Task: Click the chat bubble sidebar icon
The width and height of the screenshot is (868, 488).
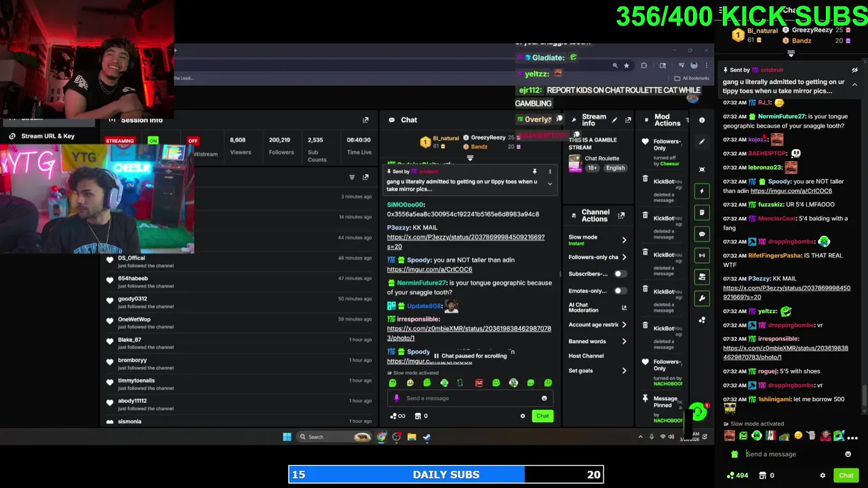Action: pos(702,234)
